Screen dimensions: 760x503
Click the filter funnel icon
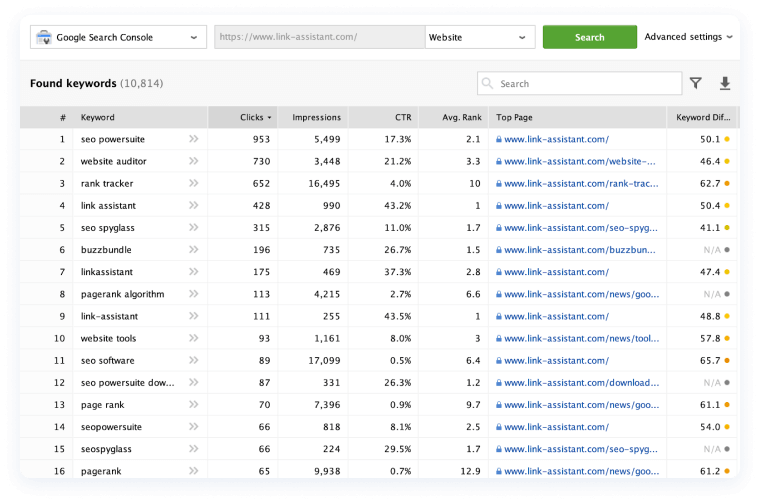point(696,84)
